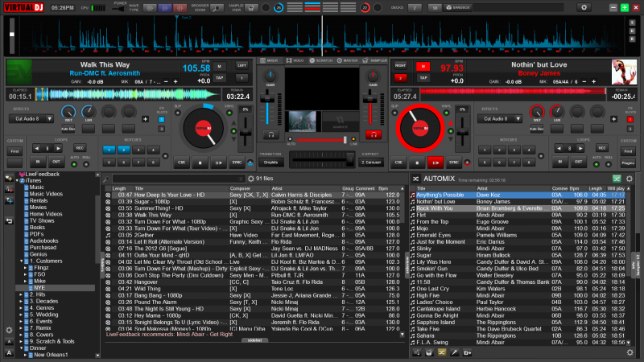Switch to the MIXER tab

pos(270,60)
